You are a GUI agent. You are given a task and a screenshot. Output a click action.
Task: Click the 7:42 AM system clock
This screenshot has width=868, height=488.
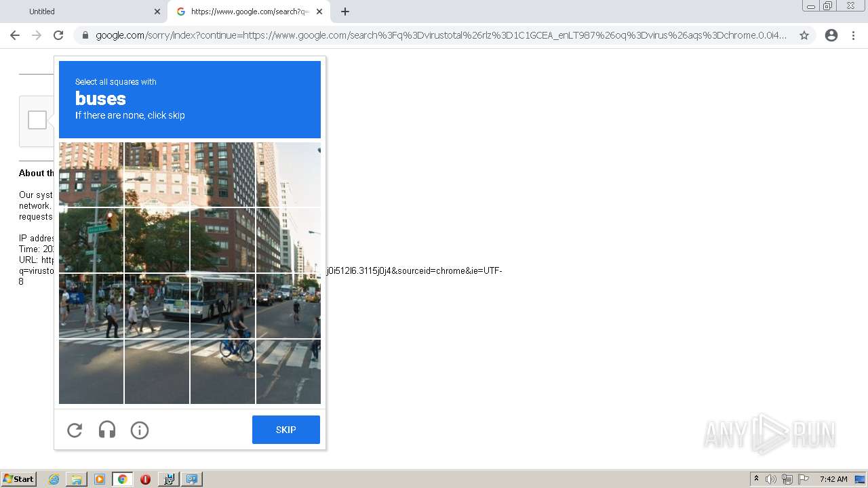[833, 479]
